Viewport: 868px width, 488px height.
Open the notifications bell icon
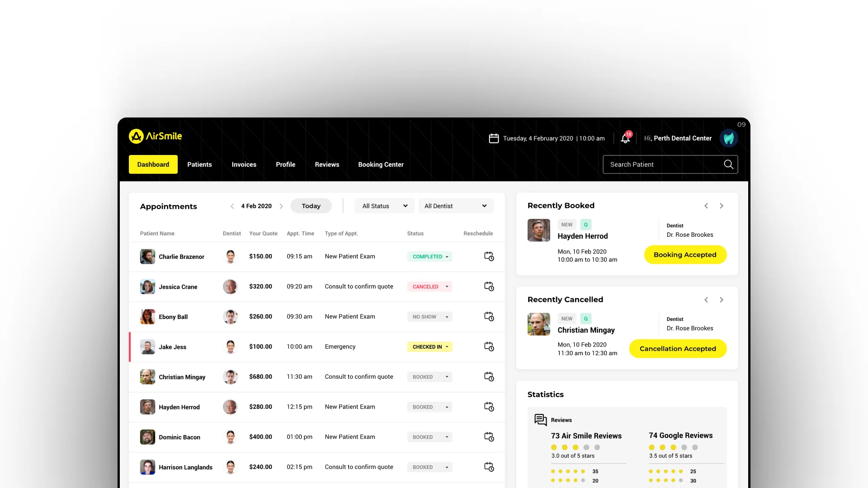click(625, 138)
